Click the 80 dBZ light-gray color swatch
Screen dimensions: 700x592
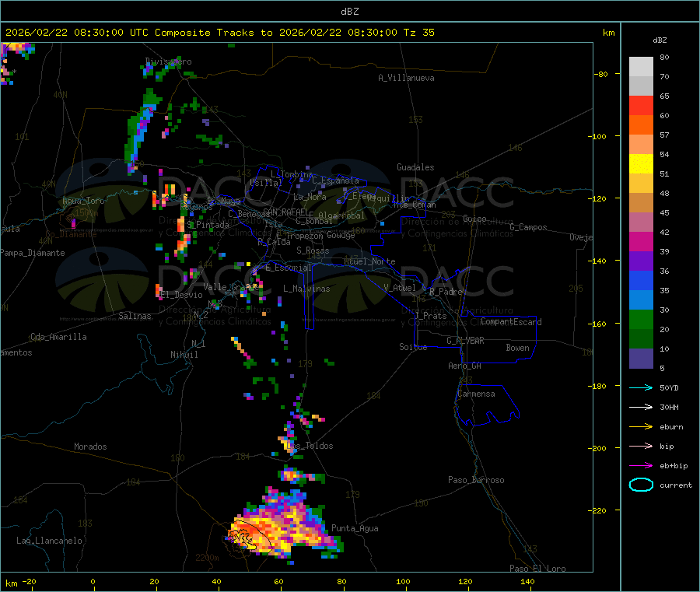point(641,67)
